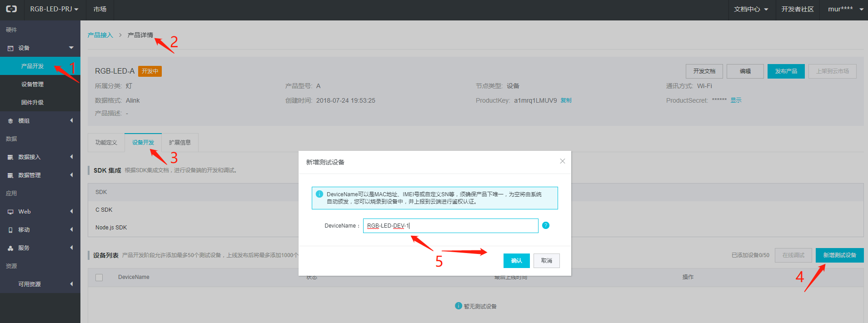Click the Web monitor icon in sidebar

pos(10,212)
